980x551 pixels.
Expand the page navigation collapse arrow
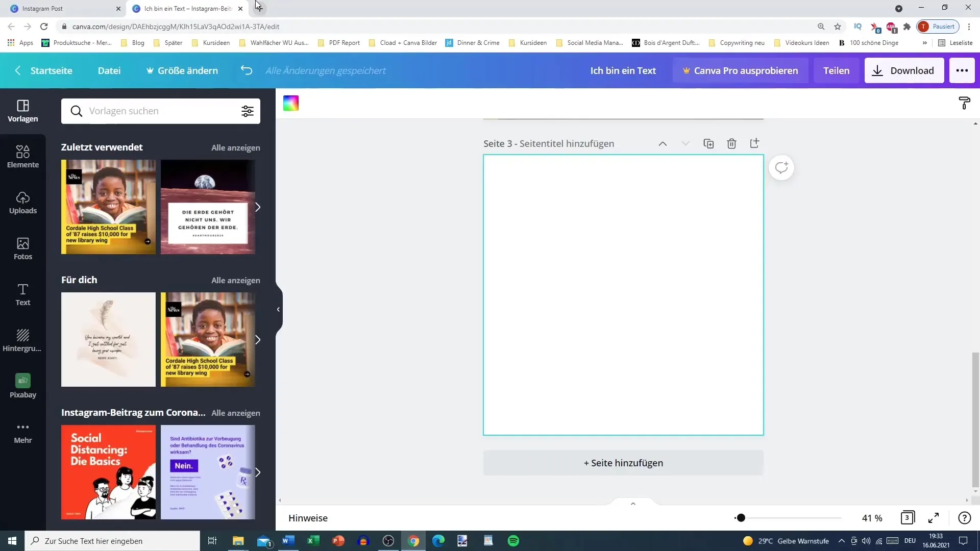pos(633,502)
